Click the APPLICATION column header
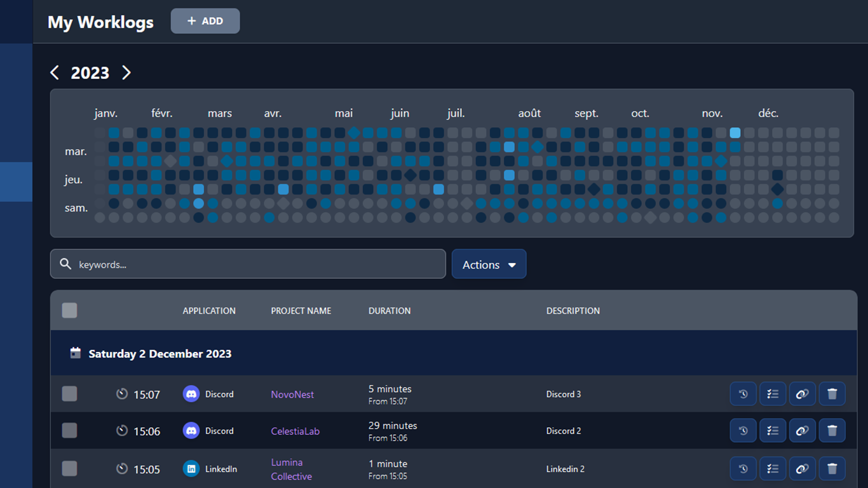This screenshot has height=488, width=868. coord(209,311)
